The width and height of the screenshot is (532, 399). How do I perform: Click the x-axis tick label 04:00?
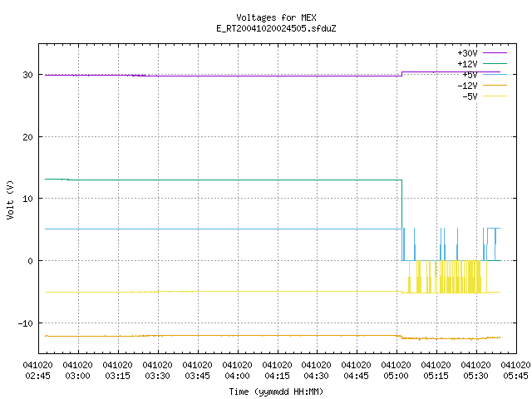pos(237,376)
